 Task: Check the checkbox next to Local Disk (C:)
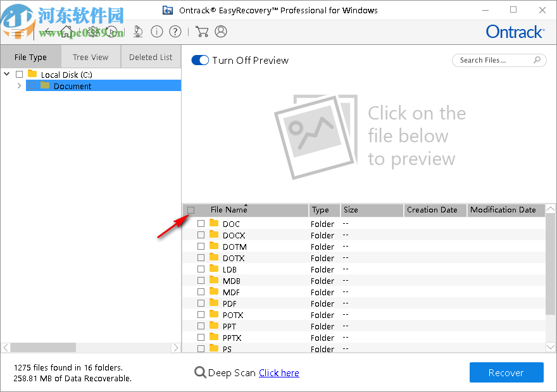(x=19, y=74)
